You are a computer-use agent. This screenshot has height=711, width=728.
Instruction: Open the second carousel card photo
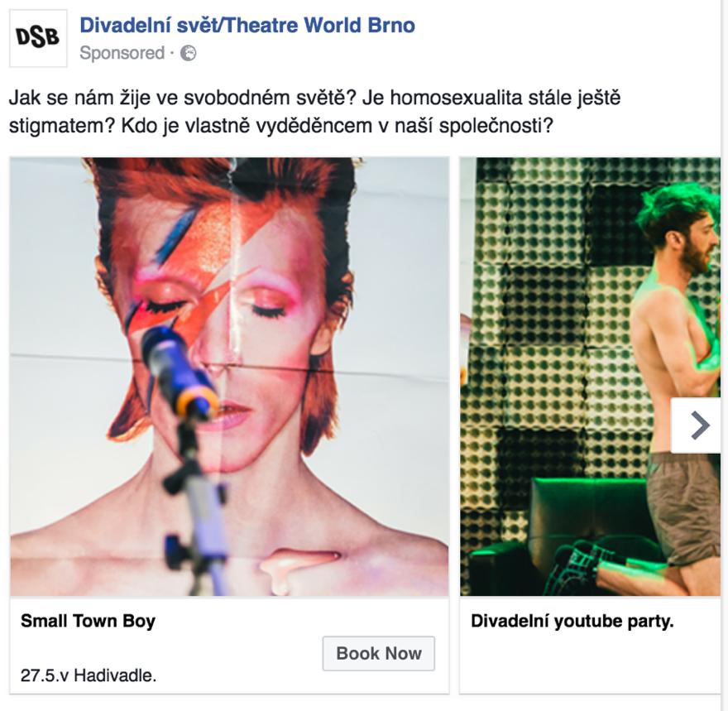[x=590, y=377]
